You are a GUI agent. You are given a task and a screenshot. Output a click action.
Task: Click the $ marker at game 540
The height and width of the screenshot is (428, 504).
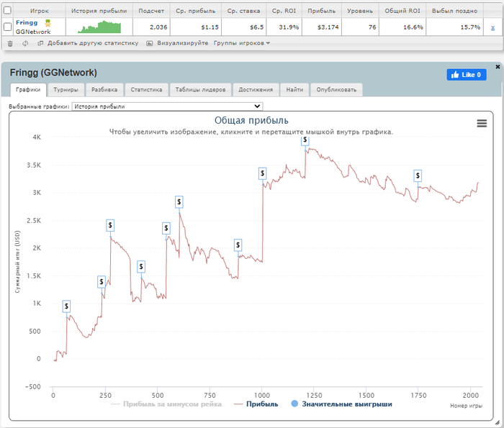click(x=166, y=228)
